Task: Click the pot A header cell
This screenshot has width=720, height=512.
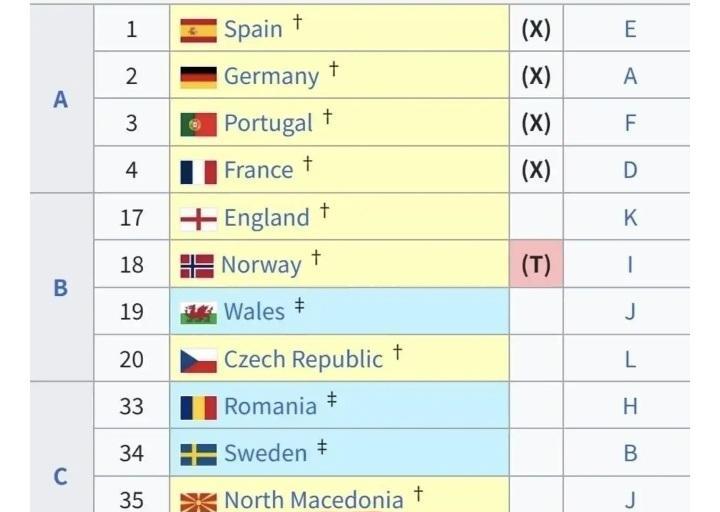Action: click(x=61, y=100)
